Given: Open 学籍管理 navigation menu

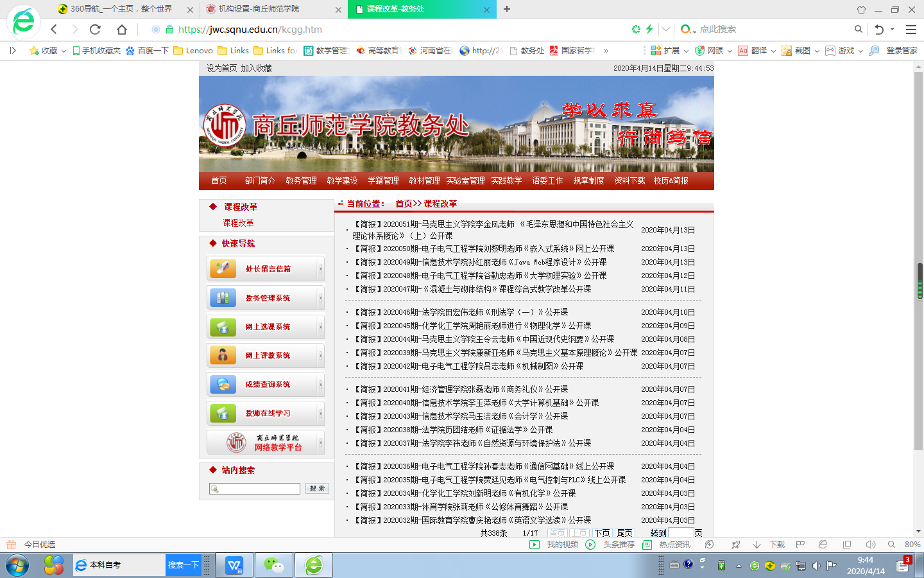Looking at the screenshot, I should [383, 180].
